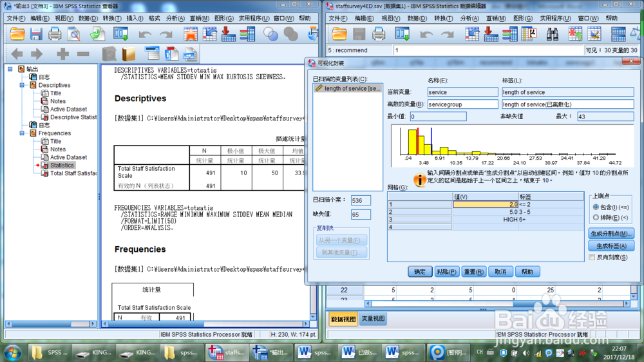
Task: Click the outline pane horizontal scrollbar
Action: click(x=51, y=324)
